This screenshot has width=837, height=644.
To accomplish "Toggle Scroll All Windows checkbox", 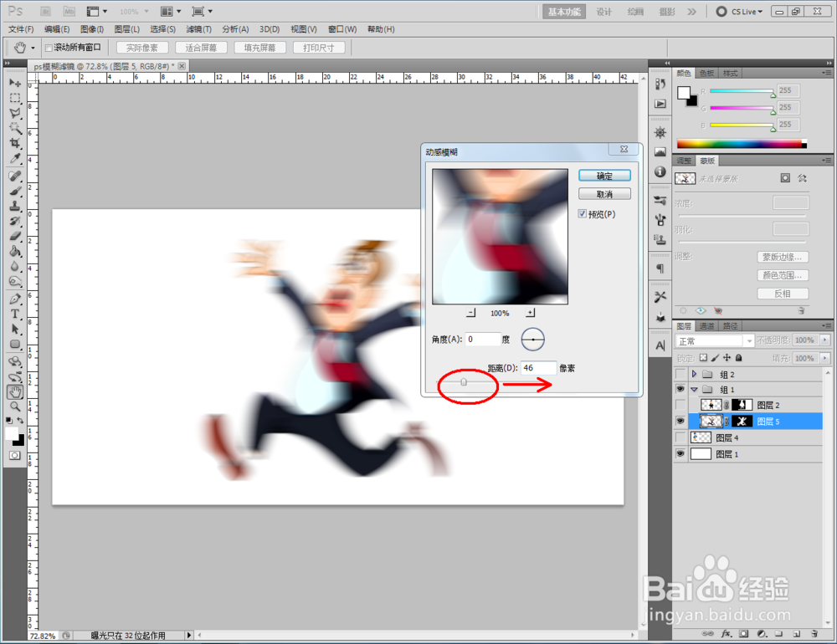I will (x=49, y=48).
